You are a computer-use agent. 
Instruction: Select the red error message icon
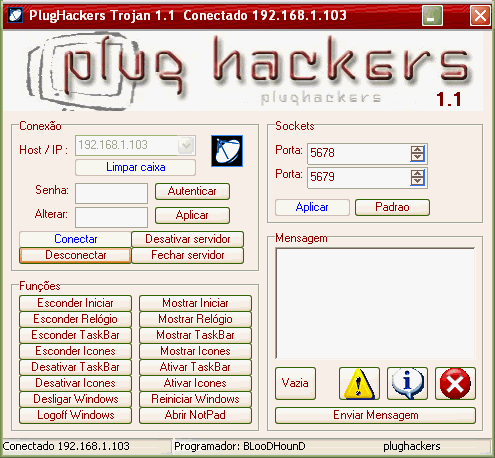(455, 383)
